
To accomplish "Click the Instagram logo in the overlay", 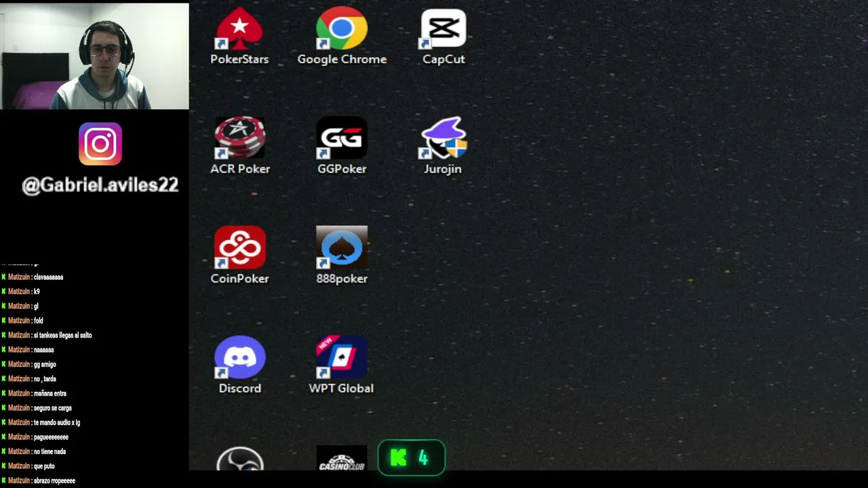I will (x=100, y=144).
